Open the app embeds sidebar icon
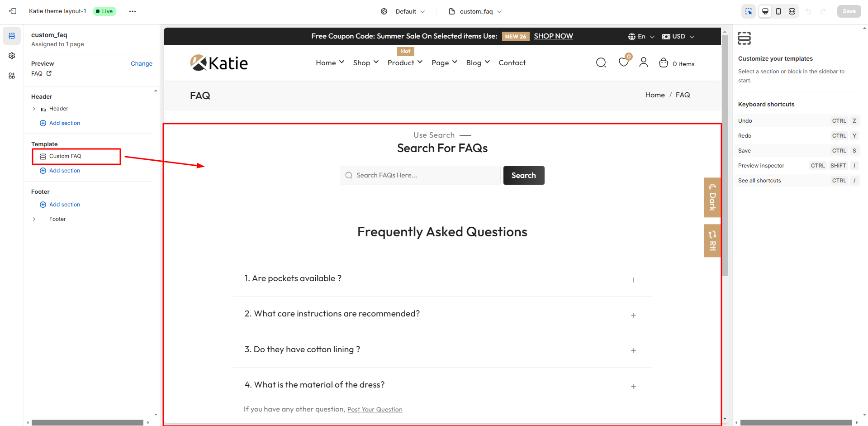The height and width of the screenshot is (426, 868). [x=12, y=76]
